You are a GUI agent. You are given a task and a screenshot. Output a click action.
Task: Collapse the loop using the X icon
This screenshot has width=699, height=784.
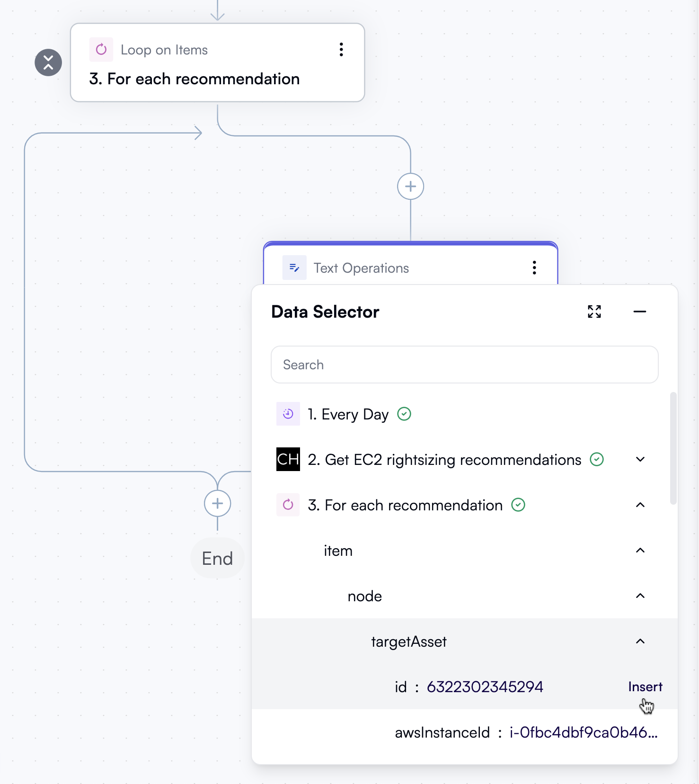[48, 62]
